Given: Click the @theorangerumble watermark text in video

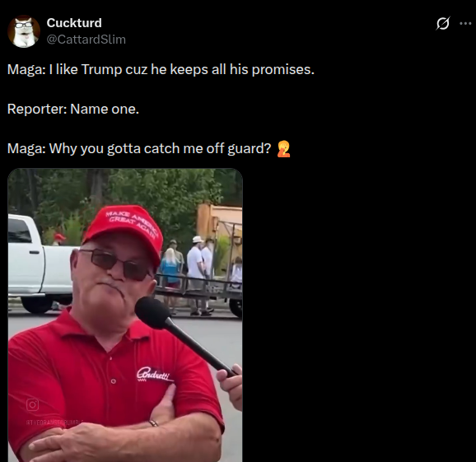Looking at the screenshot, I should pyautogui.click(x=54, y=422).
